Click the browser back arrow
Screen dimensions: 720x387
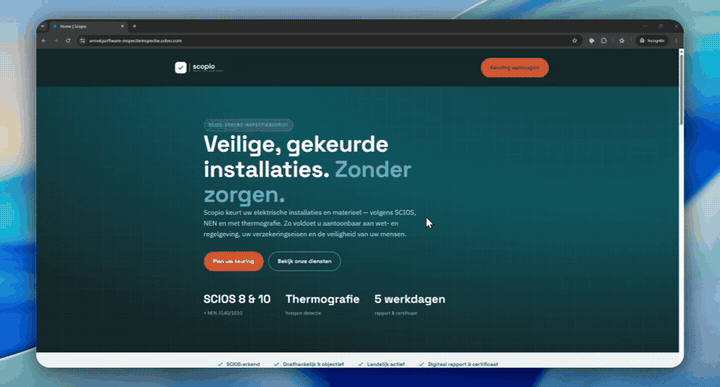tap(44, 41)
